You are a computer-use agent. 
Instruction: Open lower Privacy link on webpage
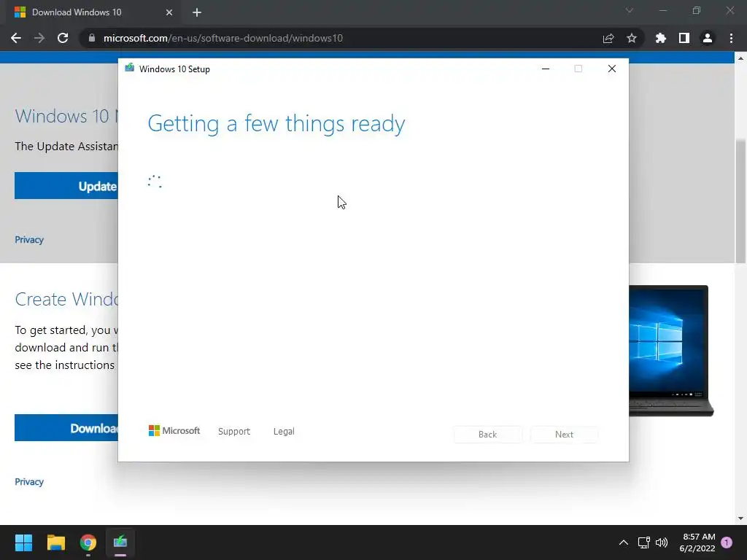point(29,481)
